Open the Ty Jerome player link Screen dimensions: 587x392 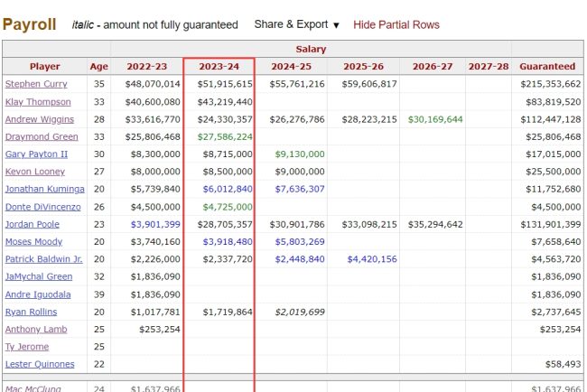click(27, 347)
